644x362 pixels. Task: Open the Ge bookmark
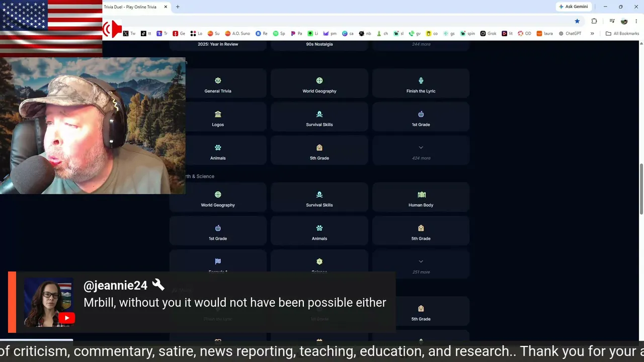pos(179,34)
